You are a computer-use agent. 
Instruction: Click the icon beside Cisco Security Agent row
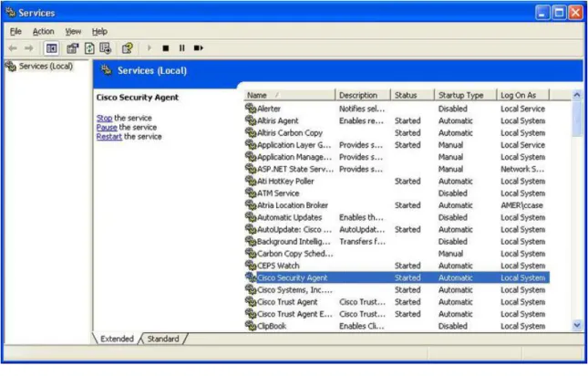[x=250, y=277]
